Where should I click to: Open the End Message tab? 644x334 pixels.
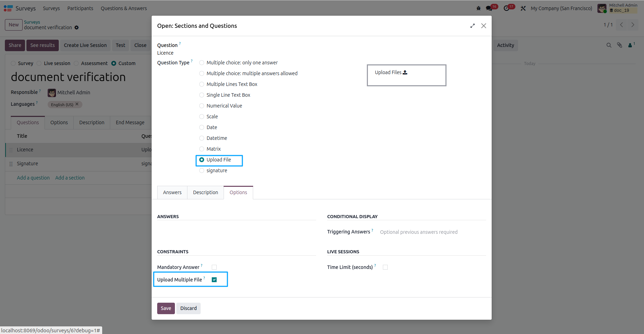point(130,122)
